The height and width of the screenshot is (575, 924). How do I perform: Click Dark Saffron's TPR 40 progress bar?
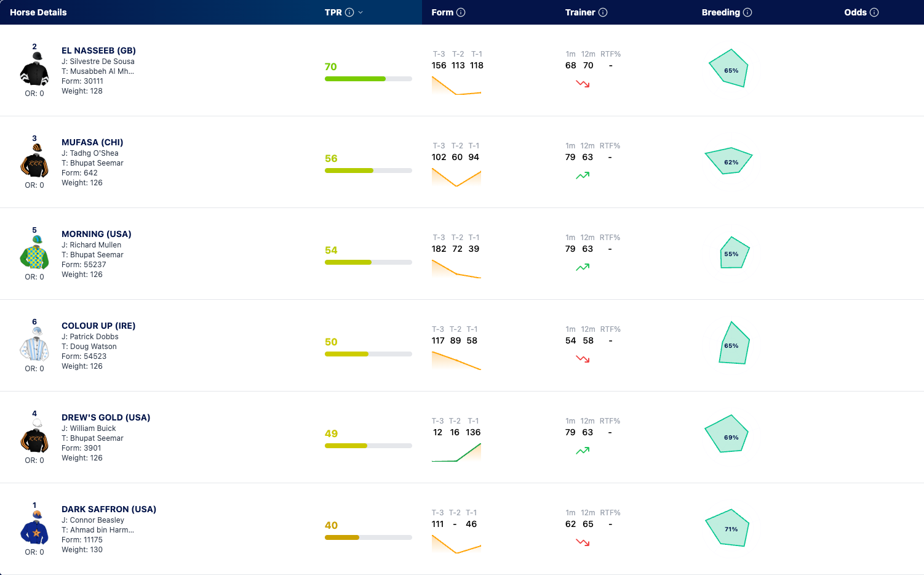[368, 537]
